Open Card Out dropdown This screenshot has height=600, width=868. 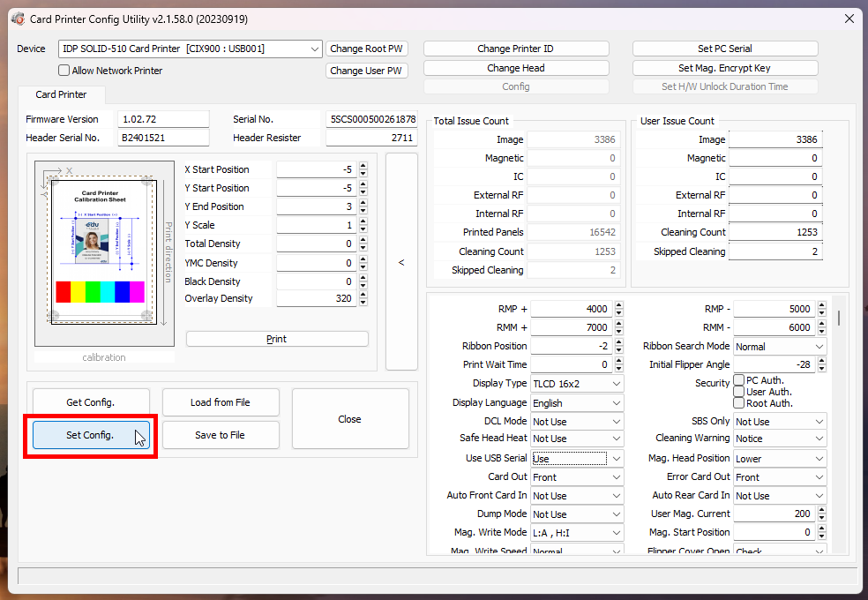coord(577,477)
